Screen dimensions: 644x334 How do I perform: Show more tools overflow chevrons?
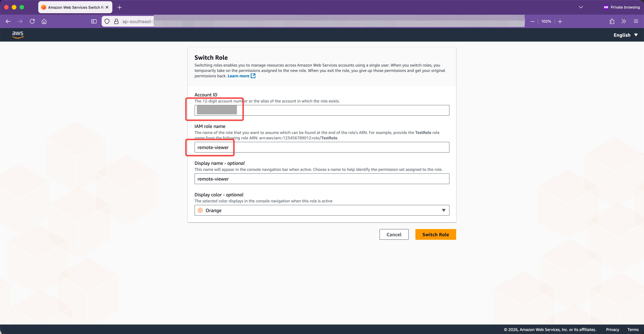624,21
